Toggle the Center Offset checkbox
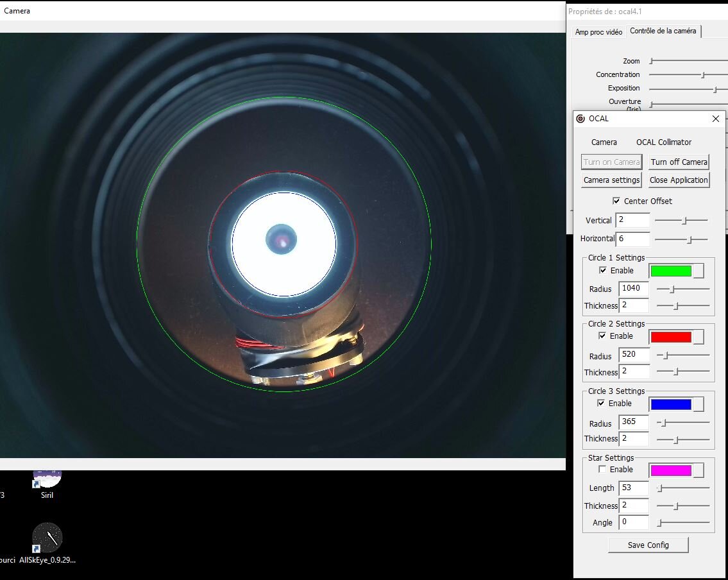 click(x=616, y=201)
